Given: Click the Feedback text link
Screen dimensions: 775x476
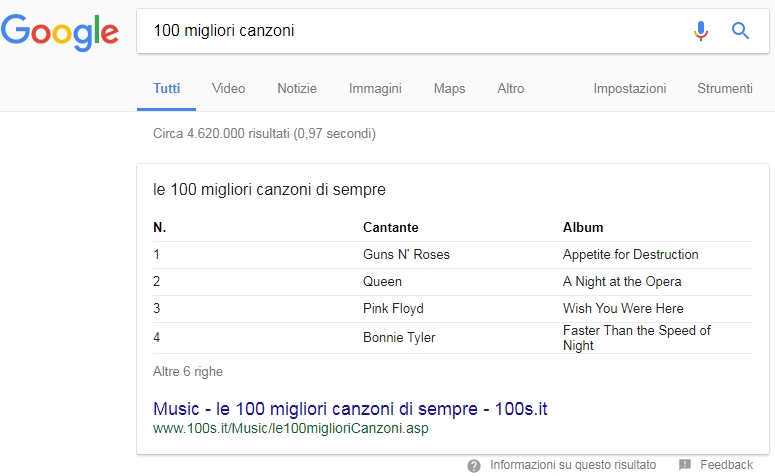Looking at the screenshot, I should click(x=726, y=465).
